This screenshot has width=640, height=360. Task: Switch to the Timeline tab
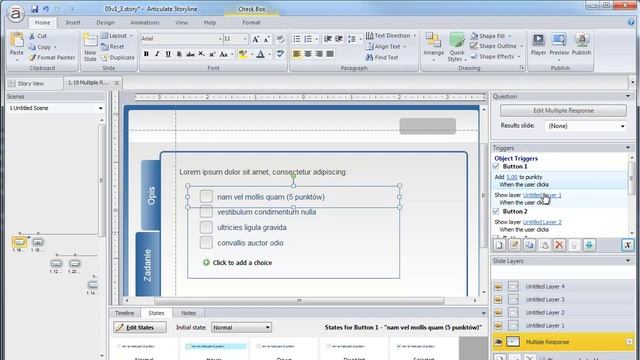124,313
